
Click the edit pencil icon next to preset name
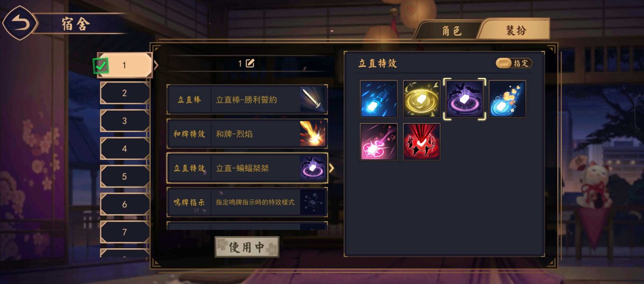point(250,63)
